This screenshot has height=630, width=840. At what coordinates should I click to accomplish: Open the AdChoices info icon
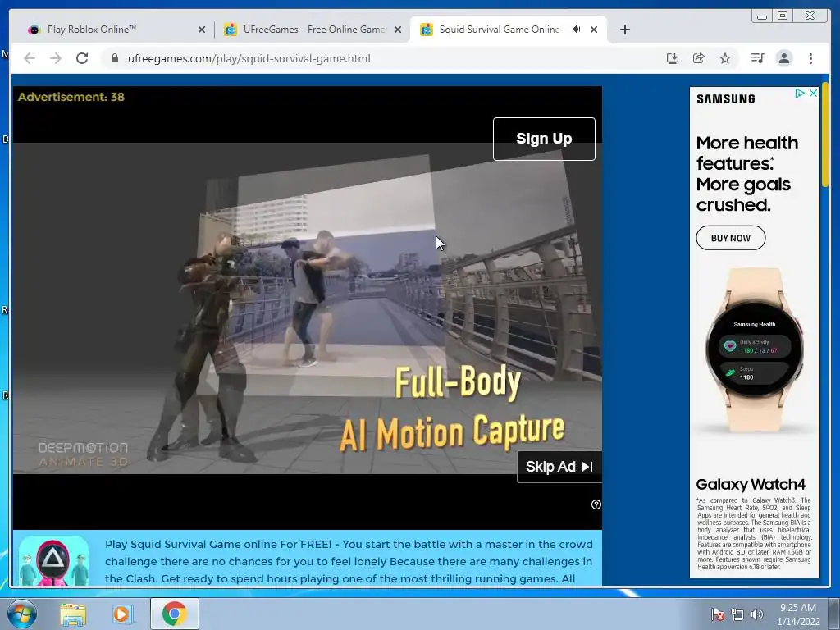(x=800, y=94)
